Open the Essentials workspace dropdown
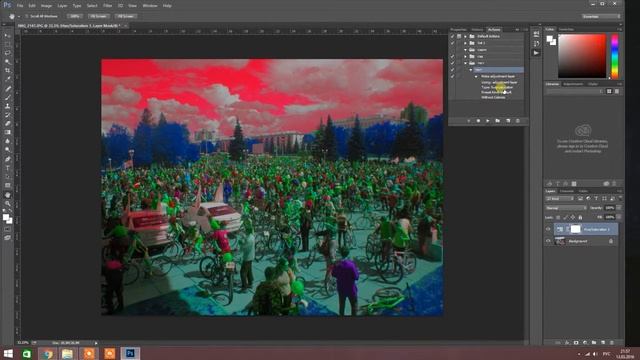 tap(601, 16)
